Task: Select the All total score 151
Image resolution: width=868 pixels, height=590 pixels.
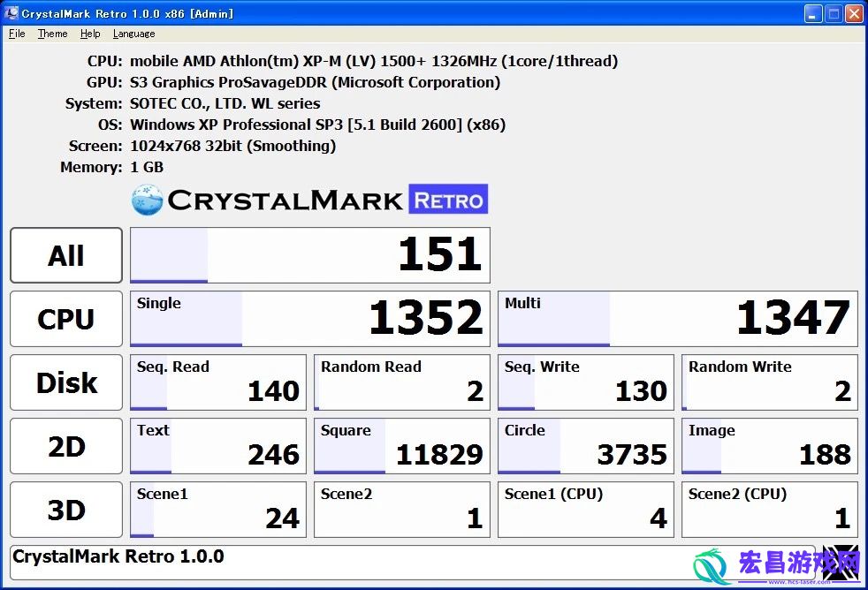Action: (x=310, y=255)
